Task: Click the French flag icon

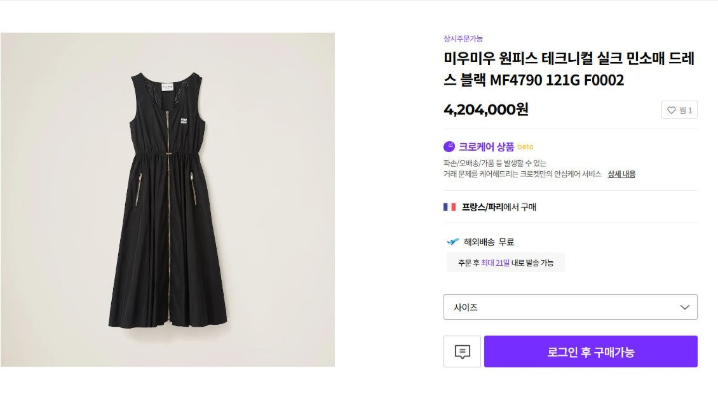Action: [x=449, y=207]
